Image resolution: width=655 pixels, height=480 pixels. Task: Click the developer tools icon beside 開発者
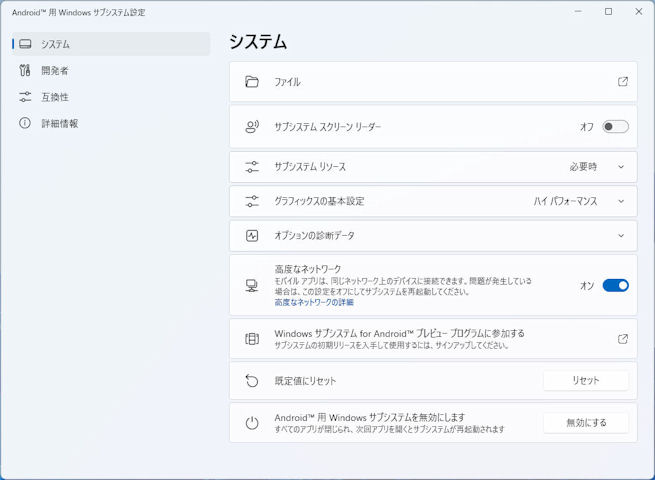coord(25,70)
